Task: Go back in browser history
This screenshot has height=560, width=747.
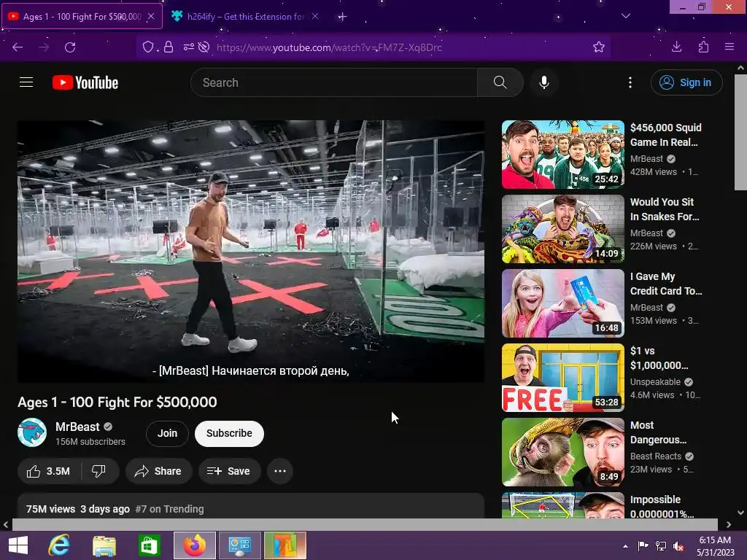Action: (x=18, y=47)
